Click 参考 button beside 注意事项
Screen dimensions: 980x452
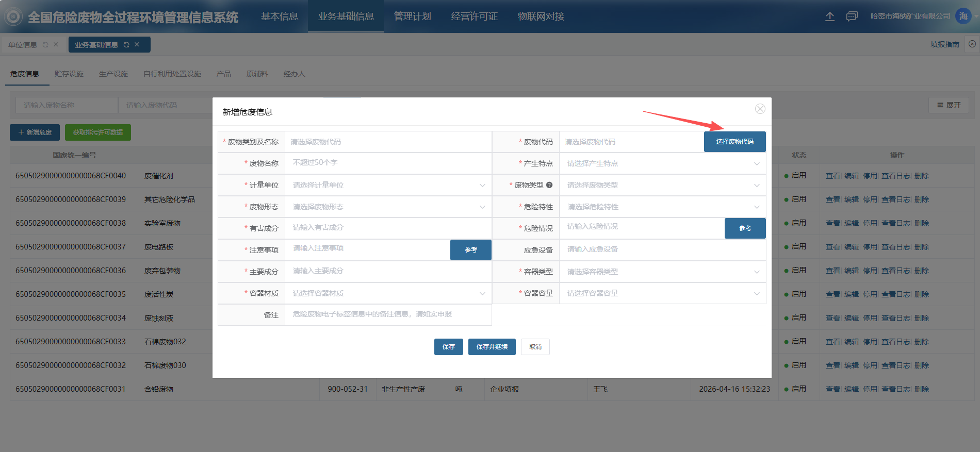click(x=470, y=250)
